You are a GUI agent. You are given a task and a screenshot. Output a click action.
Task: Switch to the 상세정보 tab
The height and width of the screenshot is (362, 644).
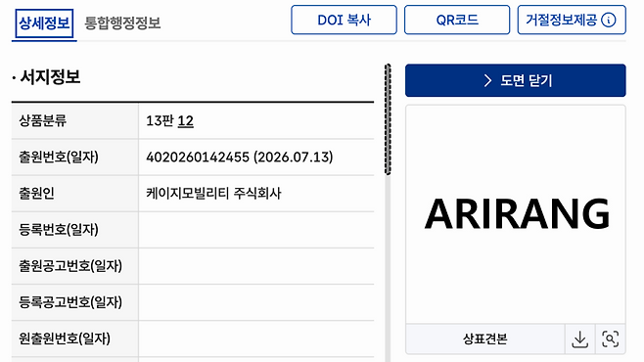[44, 23]
